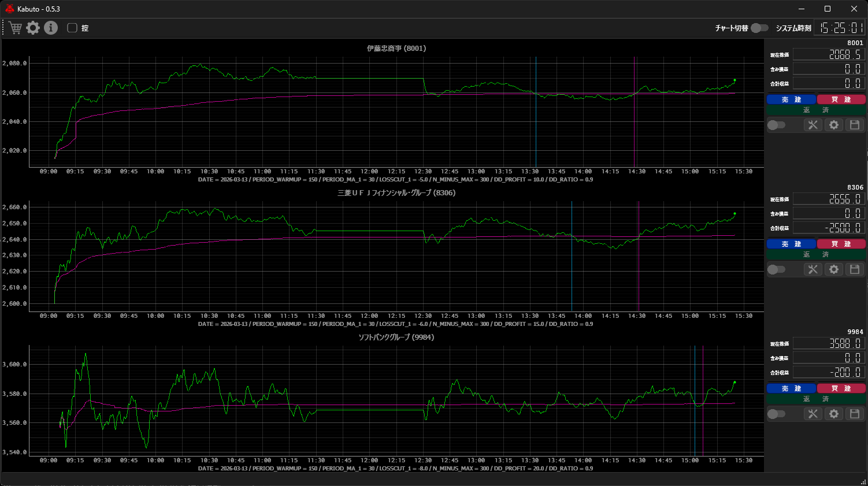868x486 pixels.
Task: Click the save disk icon for 8306
Action: [855, 269]
